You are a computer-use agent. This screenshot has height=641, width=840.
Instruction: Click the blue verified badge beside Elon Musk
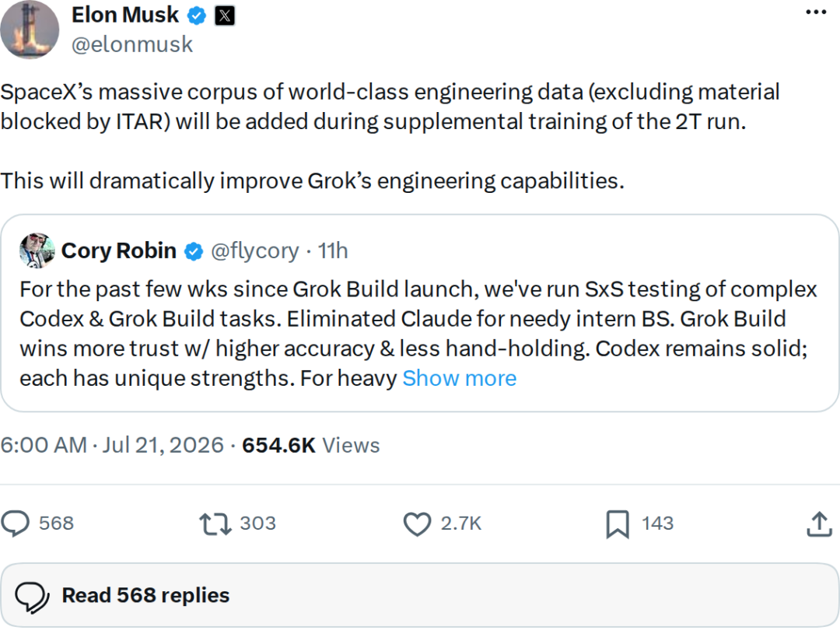[x=197, y=16]
